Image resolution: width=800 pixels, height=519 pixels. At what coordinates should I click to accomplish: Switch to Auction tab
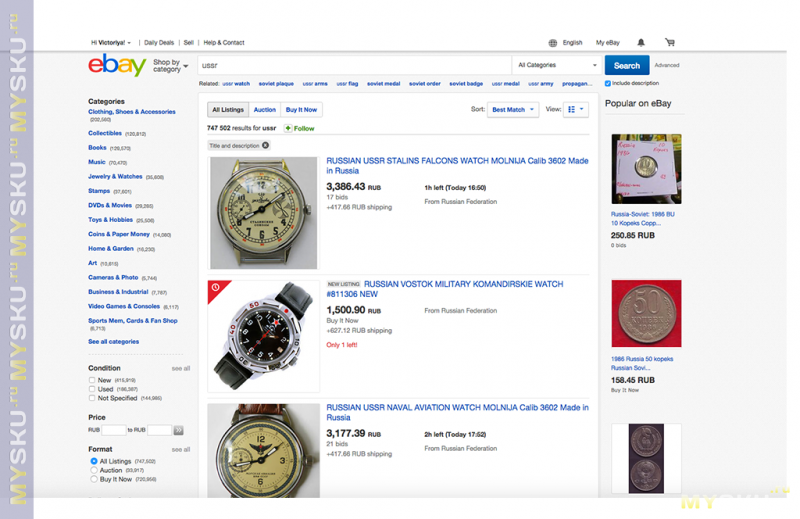265,109
